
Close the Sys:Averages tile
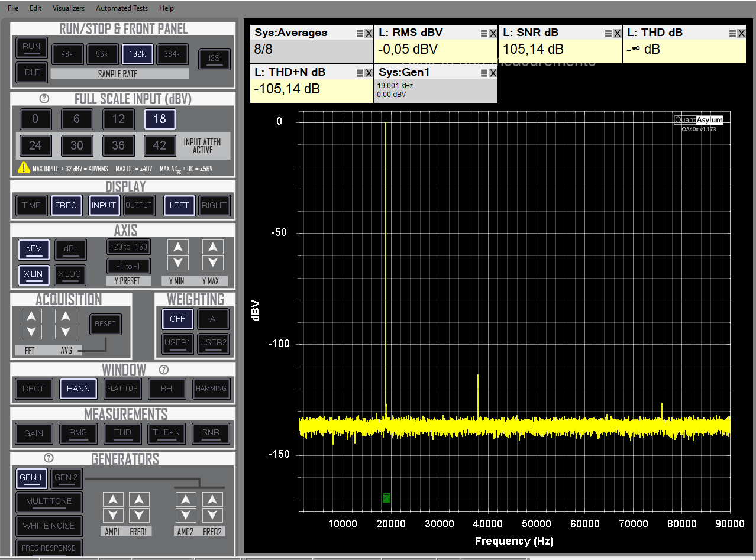[x=369, y=34]
